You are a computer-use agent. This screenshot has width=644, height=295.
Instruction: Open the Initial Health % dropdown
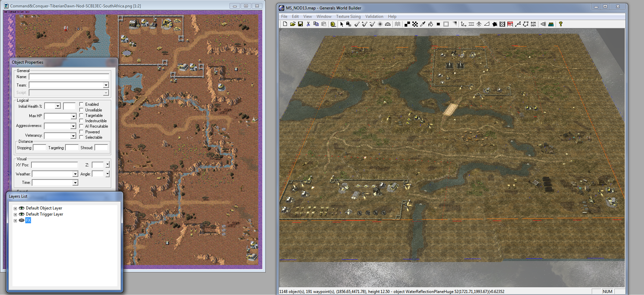(58, 106)
